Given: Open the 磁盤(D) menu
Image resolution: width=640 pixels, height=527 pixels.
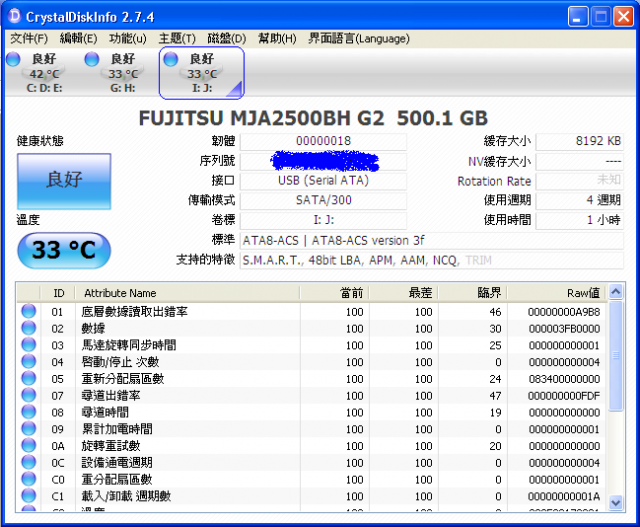Looking at the screenshot, I should tap(227, 38).
